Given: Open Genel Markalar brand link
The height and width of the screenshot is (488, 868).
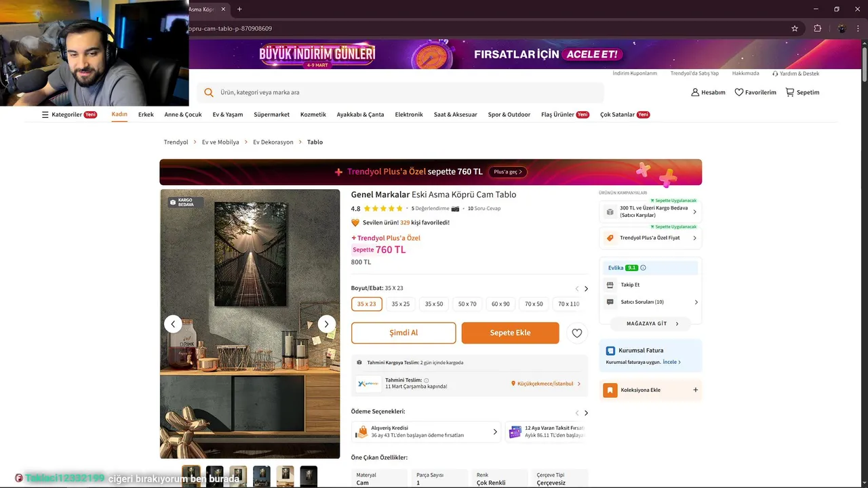Looking at the screenshot, I should pyautogui.click(x=380, y=195).
